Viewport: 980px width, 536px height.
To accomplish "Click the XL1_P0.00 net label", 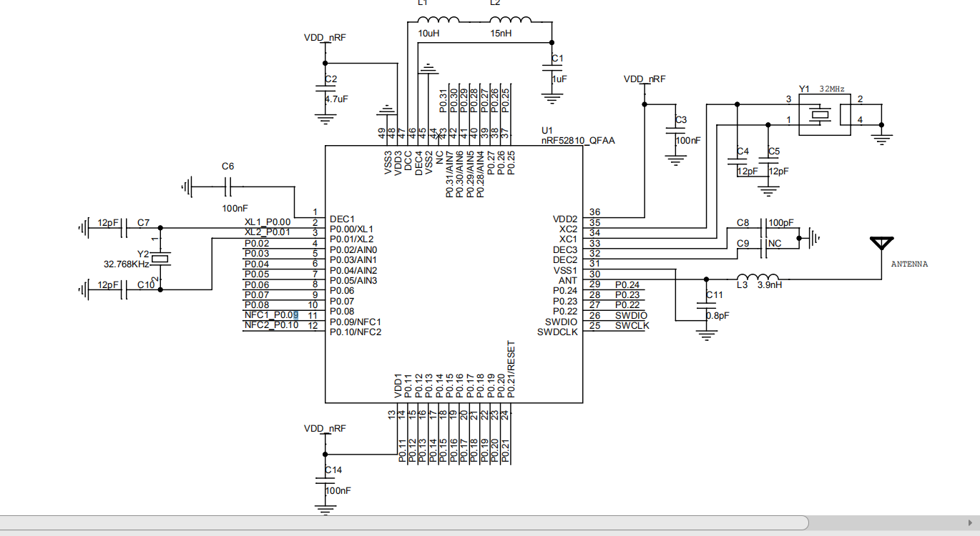I will [268, 222].
